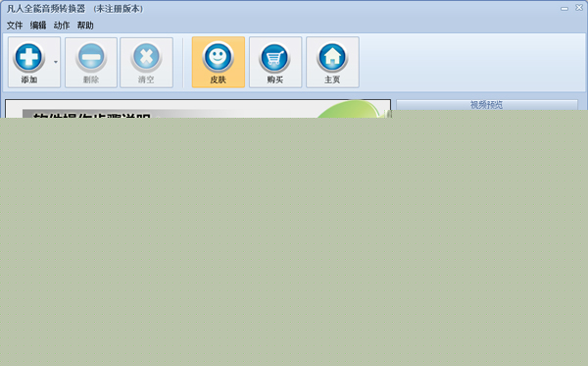Expand the arrow beside the 添加 button
The image size is (588, 366).
56,62
